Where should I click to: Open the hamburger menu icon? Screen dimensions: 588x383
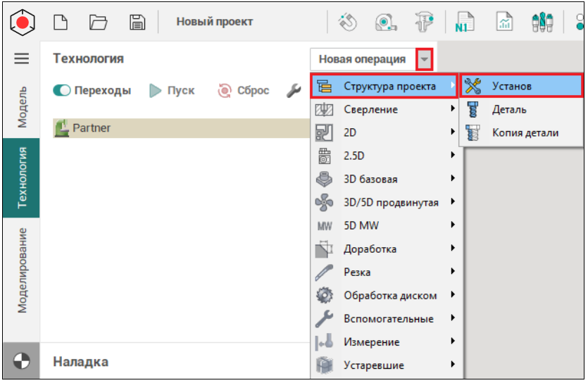[x=22, y=59]
